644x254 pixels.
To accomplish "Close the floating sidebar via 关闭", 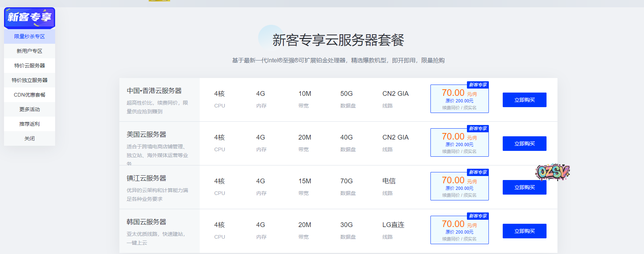I will [x=30, y=138].
